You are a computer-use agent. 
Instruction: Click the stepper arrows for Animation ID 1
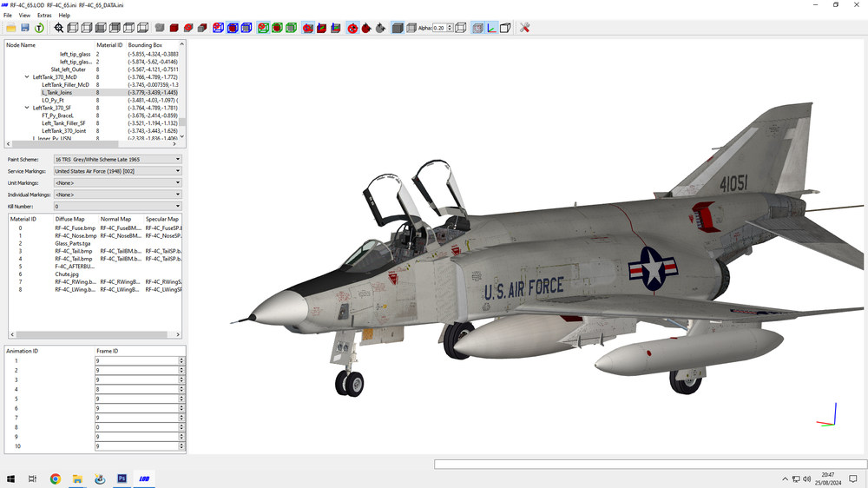(x=181, y=360)
